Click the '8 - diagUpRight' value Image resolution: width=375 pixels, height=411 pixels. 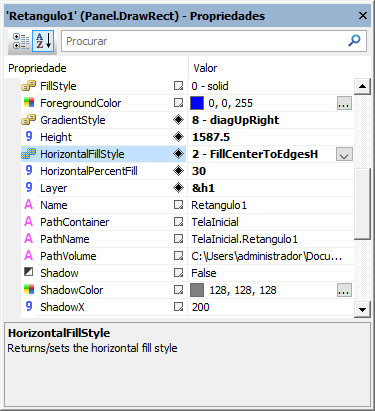point(235,120)
